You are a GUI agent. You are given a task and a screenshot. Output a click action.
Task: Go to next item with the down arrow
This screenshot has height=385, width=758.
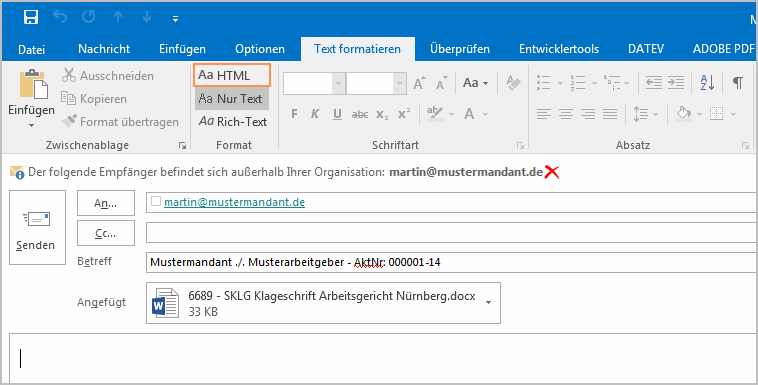tap(146, 17)
